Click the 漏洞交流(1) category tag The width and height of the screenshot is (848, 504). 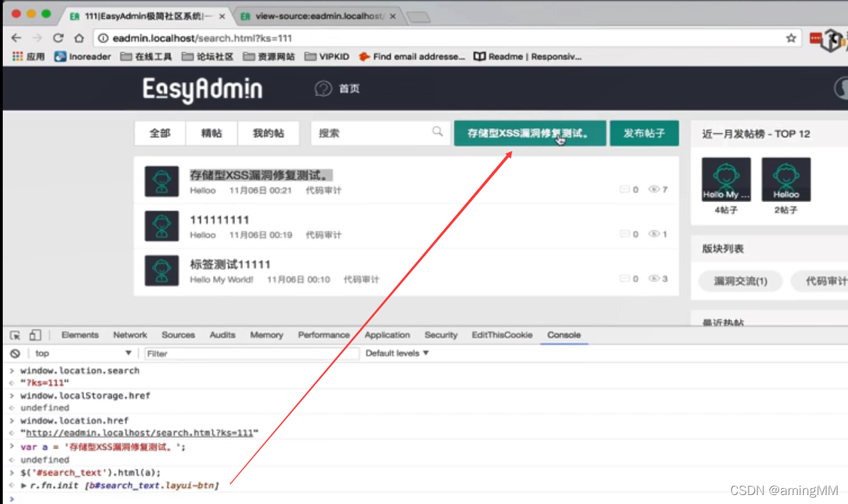click(740, 281)
